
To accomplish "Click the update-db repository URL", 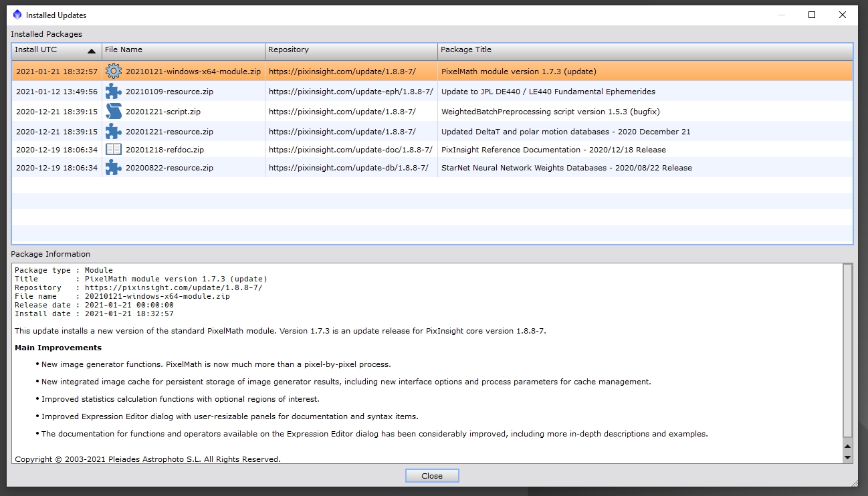I will (x=348, y=168).
